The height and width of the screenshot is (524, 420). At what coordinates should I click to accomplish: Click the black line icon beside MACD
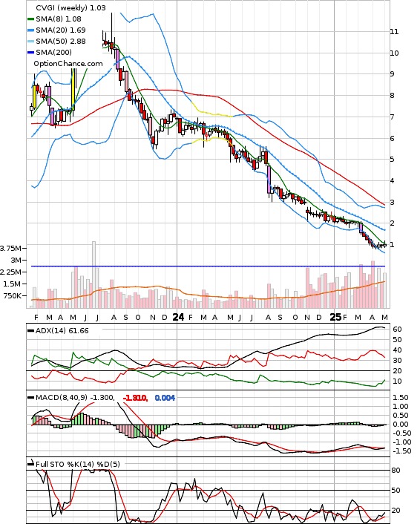30,398
